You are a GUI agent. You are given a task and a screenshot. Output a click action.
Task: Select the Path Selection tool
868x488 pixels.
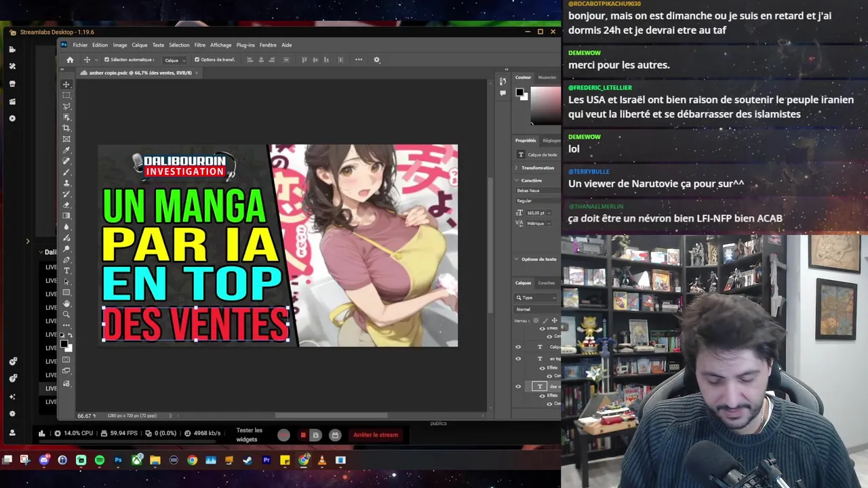[66, 281]
